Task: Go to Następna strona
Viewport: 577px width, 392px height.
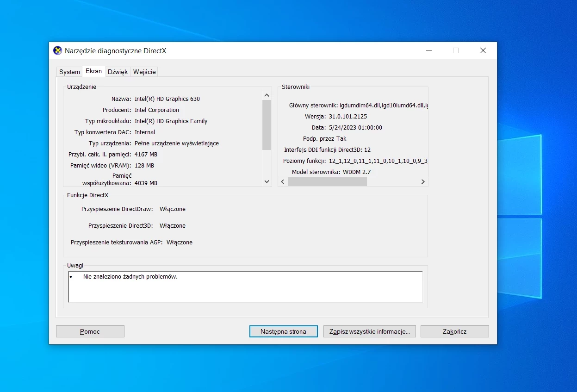Action: coord(283,331)
